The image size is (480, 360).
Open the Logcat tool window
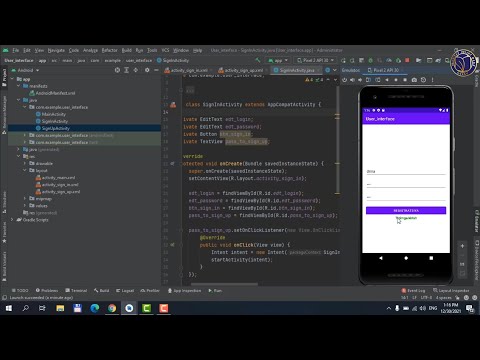click(125, 291)
